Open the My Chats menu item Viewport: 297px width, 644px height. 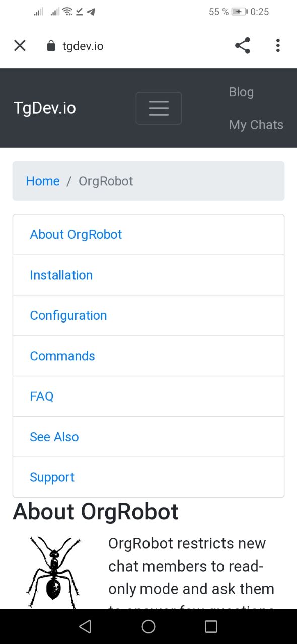[x=256, y=125]
